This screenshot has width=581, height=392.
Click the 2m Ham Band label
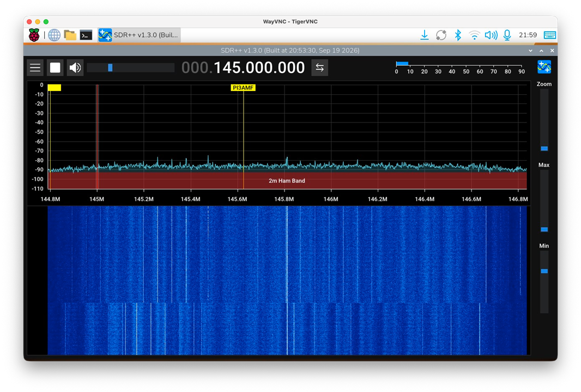[x=287, y=181]
